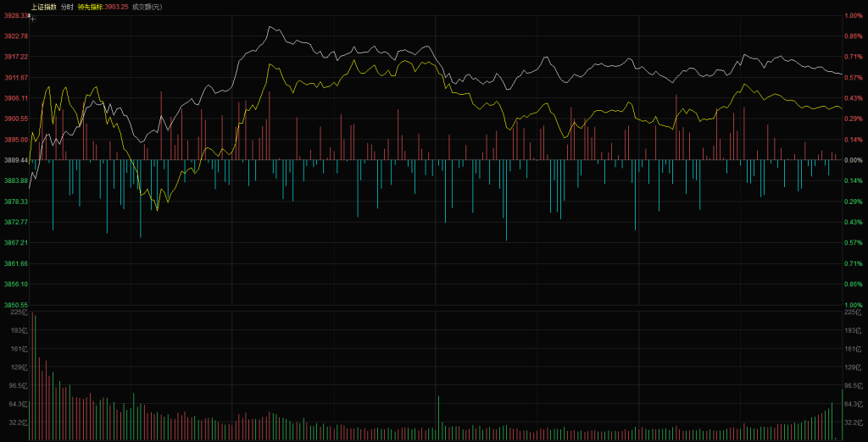868x442 pixels.
Task: Click the red 0.29% percentage label
Action: 853,119
